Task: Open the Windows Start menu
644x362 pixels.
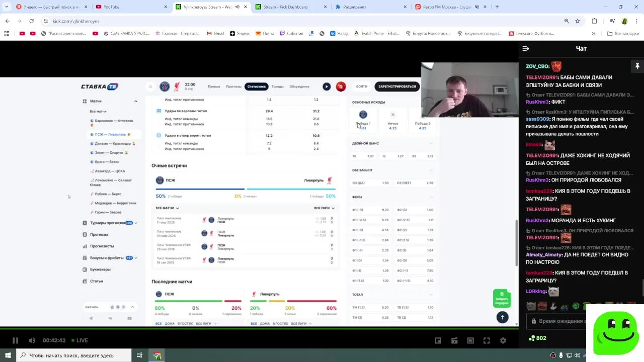Action: pos(8,355)
